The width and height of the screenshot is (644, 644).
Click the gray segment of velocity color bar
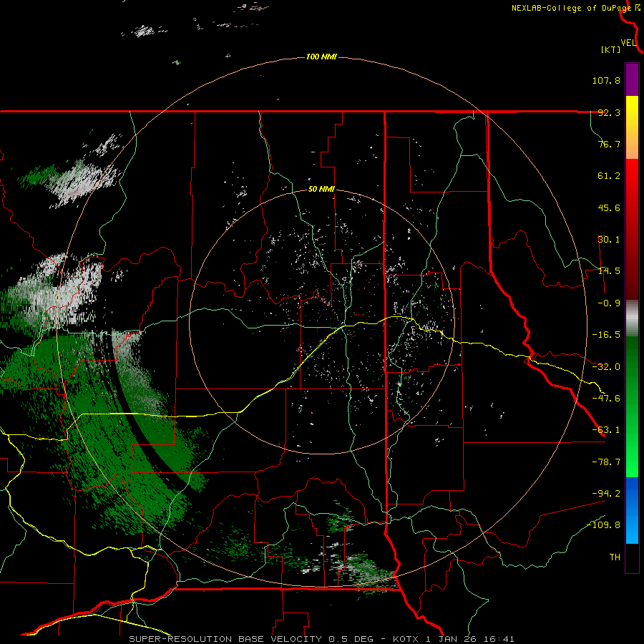632,318
